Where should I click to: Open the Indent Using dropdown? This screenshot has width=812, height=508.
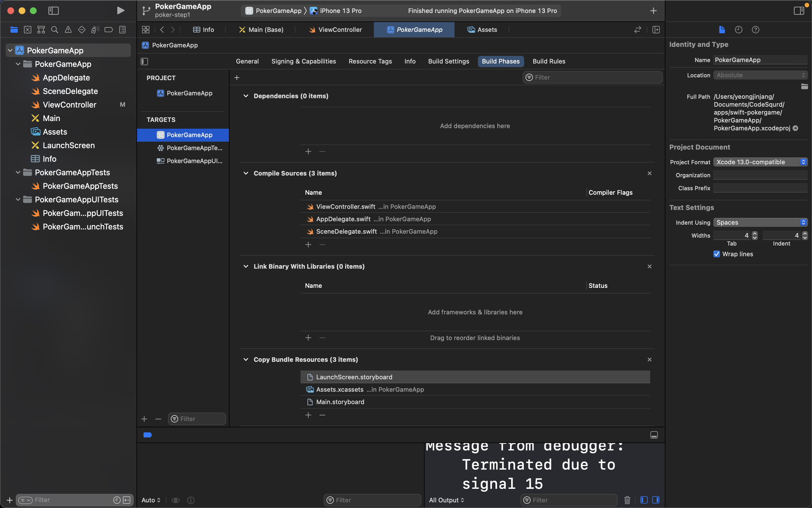tap(760, 222)
